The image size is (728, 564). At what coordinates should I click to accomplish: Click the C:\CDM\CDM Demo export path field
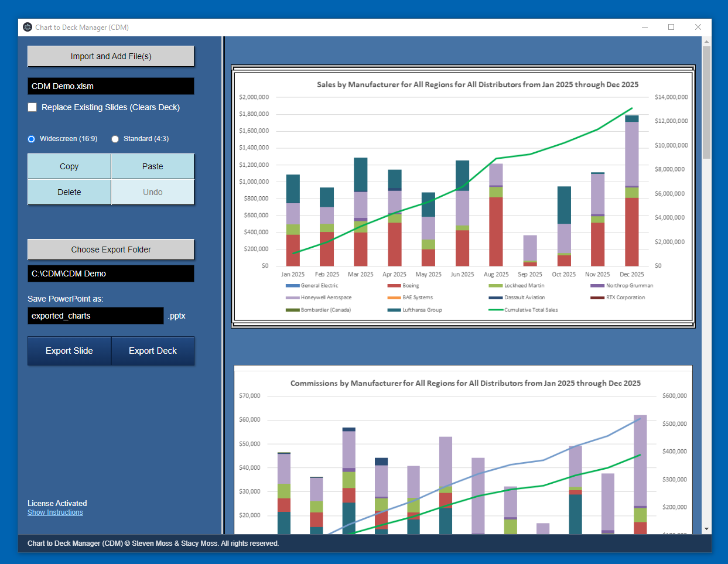pyautogui.click(x=110, y=273)
